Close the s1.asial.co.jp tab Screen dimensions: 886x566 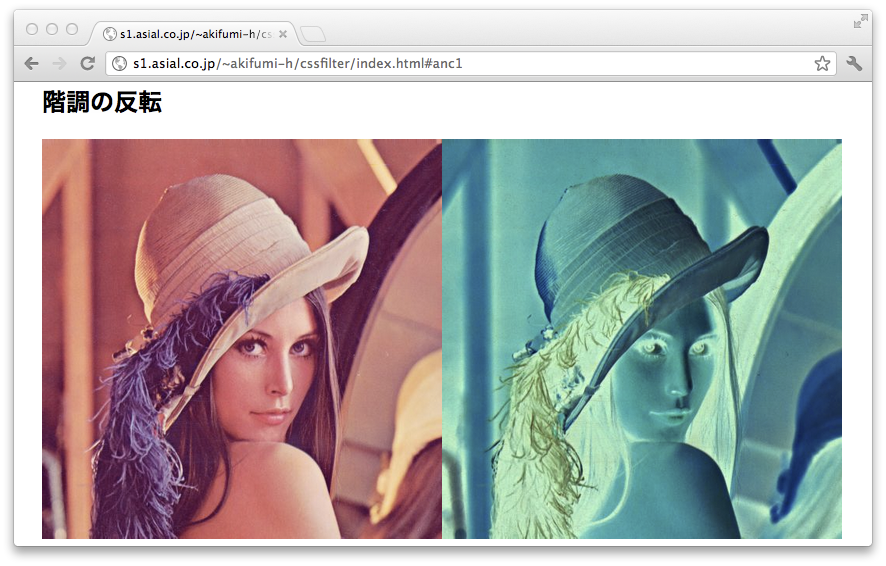tap(283, 34)
